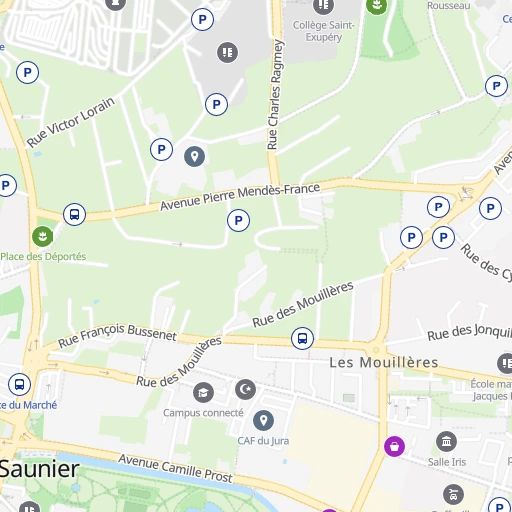Select the Salle Iris museum icon

click(x=446, y=441)
